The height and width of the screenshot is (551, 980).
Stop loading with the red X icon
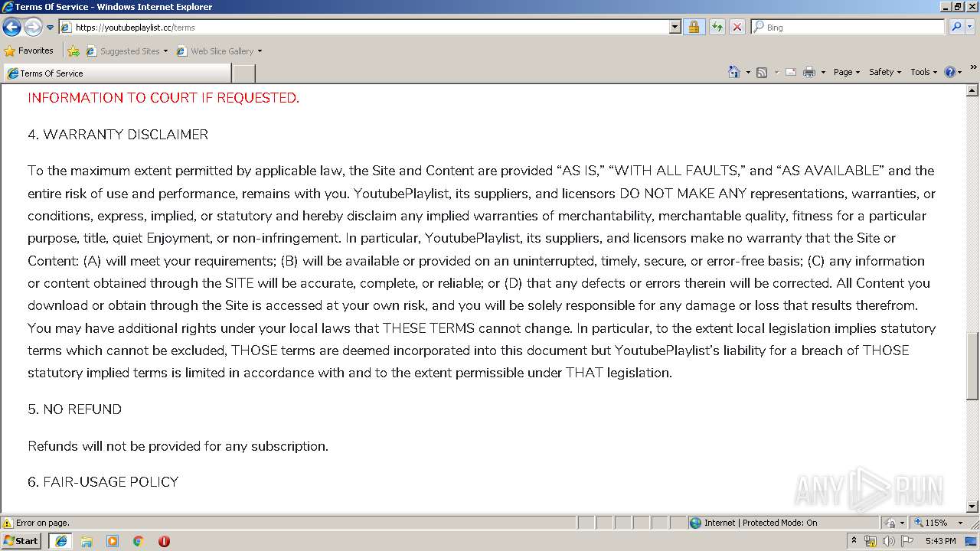[737, 27]
